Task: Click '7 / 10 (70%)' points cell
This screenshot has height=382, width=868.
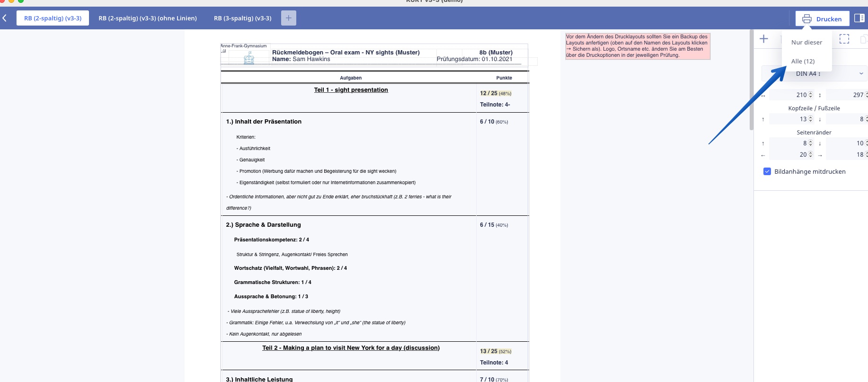Action: pyautogui.click(x=494, y=379)
